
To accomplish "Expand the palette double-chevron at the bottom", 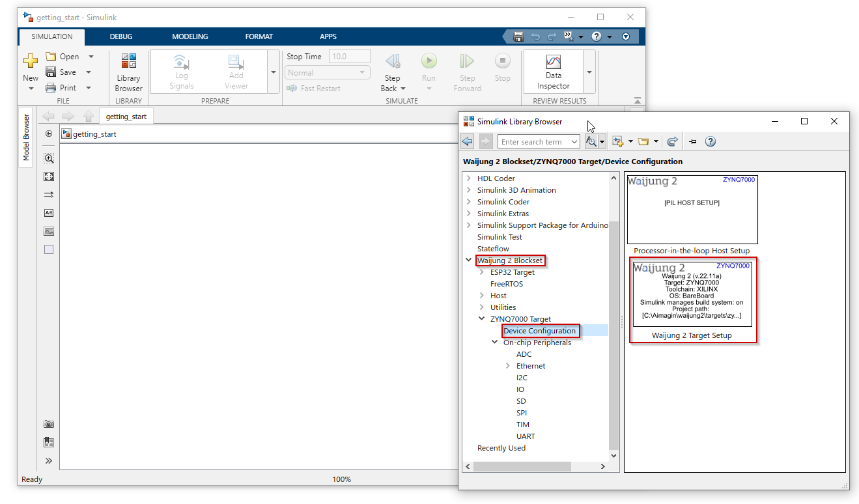I will pyautogui.click(x=49, y=460).
